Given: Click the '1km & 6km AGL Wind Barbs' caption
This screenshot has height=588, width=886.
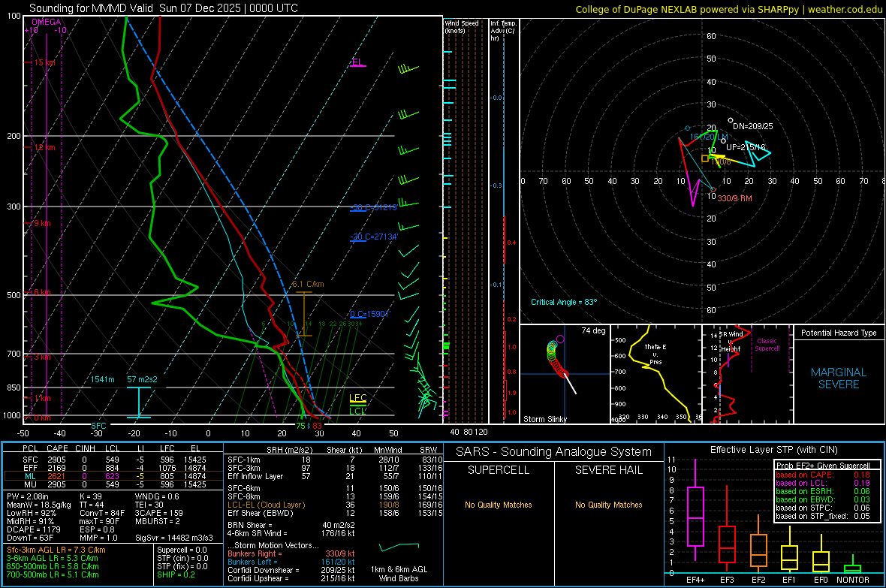Looking at the screenshot, I should coord(399,574).
